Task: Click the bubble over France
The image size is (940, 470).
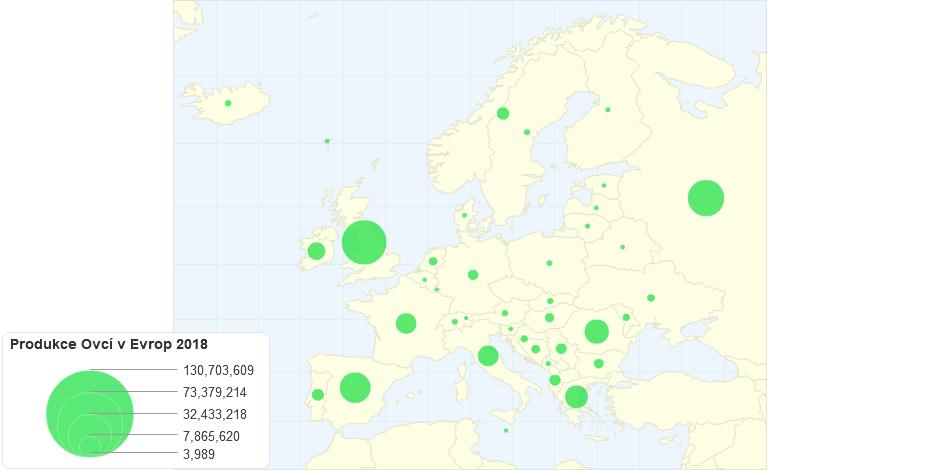Action: tap(406, 323)
